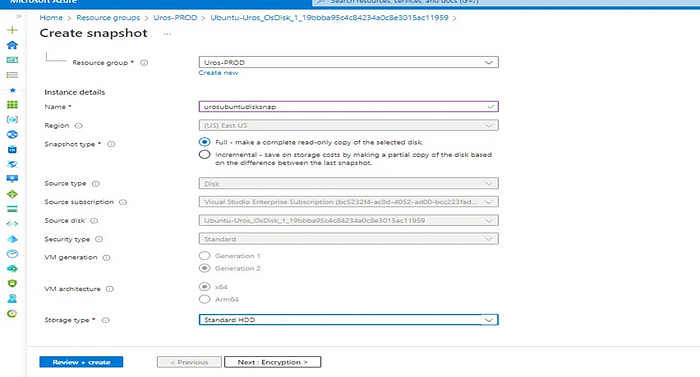Go to the Ubuntu-Uros_OsDisk breadcrumb
This screenshot has height=377, width=700.
(329, 18)
